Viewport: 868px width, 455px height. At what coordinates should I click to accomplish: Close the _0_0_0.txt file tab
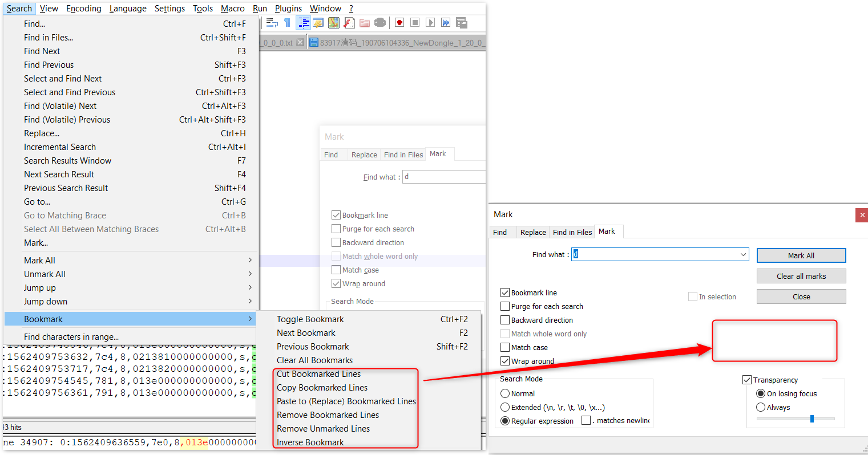tap(300, 43)
